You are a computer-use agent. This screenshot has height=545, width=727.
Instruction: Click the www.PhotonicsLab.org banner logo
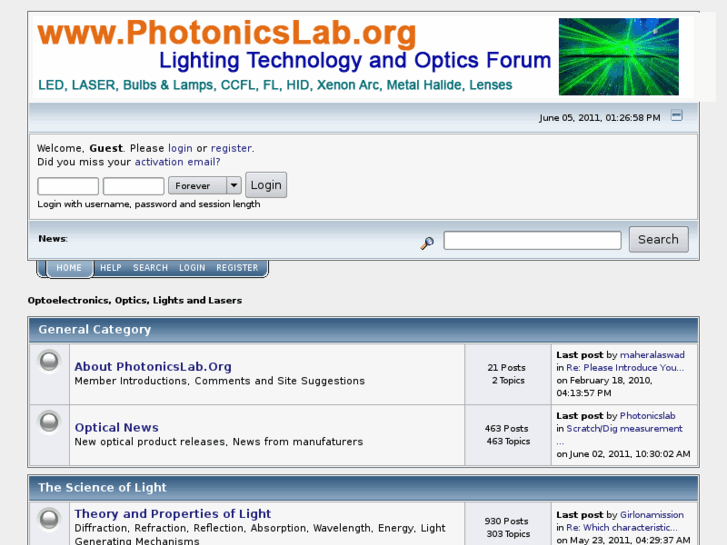[x=227, y=33]
